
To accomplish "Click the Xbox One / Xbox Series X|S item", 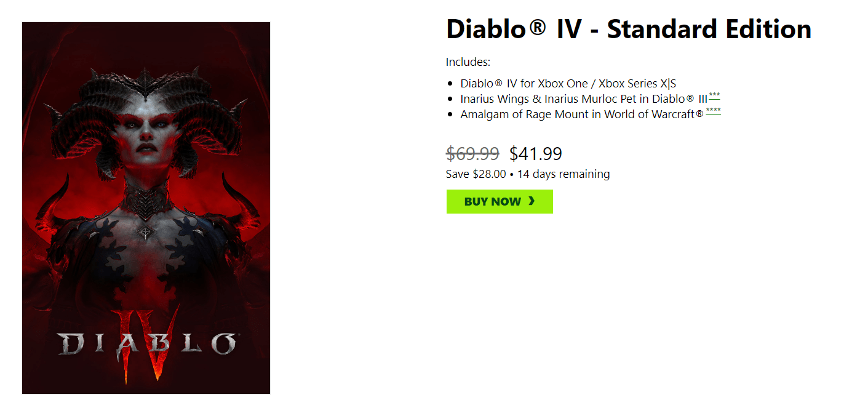I will [x=568, y=84].
